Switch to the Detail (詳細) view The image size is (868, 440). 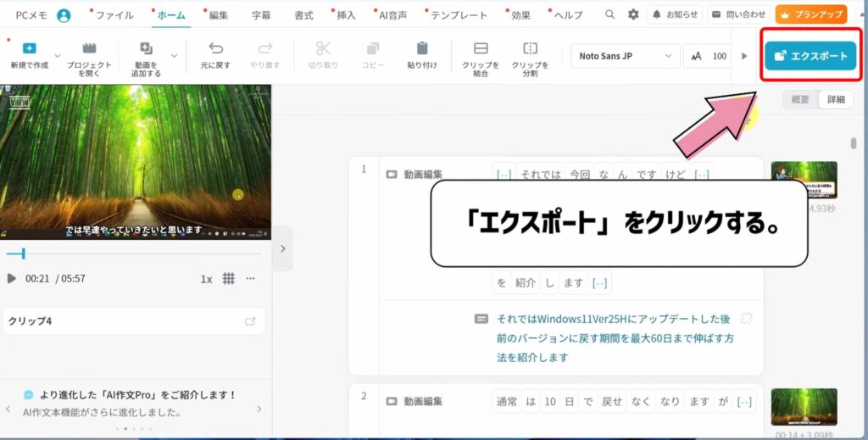(835, 99)
